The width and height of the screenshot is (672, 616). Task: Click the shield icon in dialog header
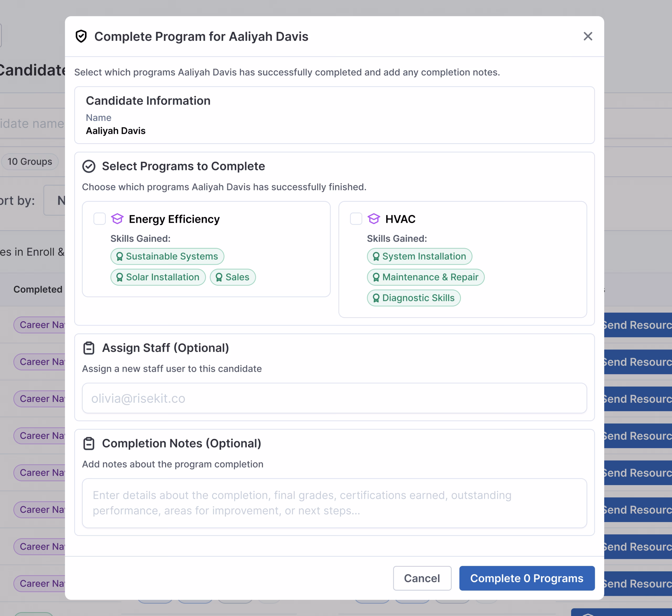81,36
